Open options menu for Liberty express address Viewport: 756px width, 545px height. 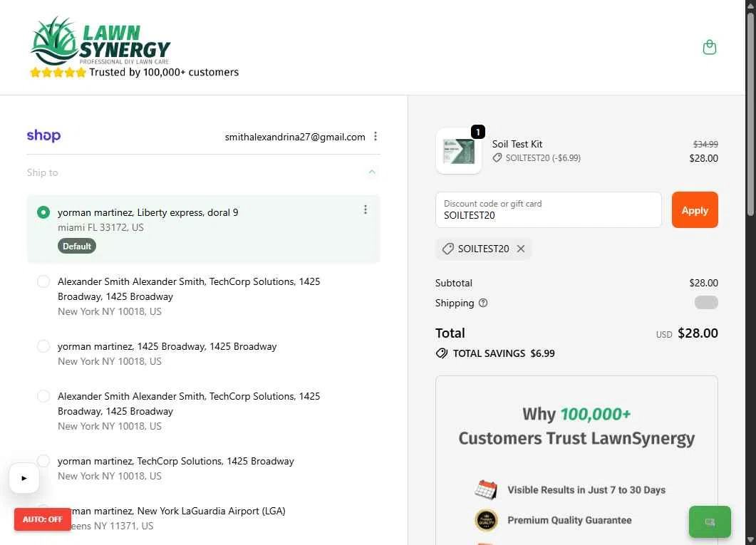tap(366, 209)
